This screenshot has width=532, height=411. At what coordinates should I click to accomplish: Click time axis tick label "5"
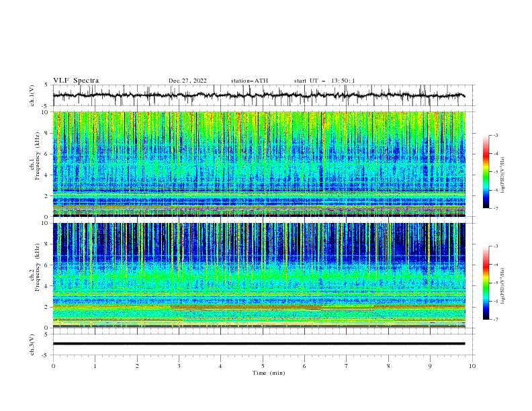point(263,366)
